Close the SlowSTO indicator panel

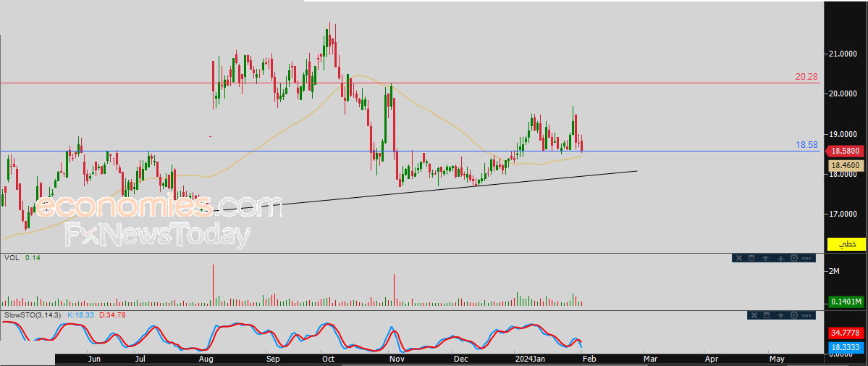(x=754, y=315)
